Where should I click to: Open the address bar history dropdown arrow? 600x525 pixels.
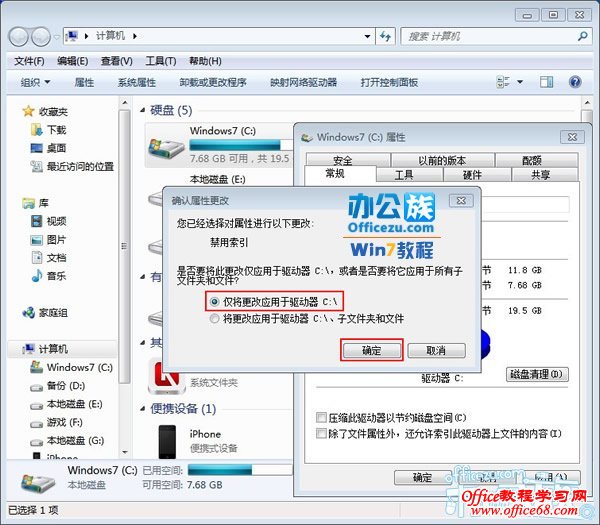(x=367, y=36)
